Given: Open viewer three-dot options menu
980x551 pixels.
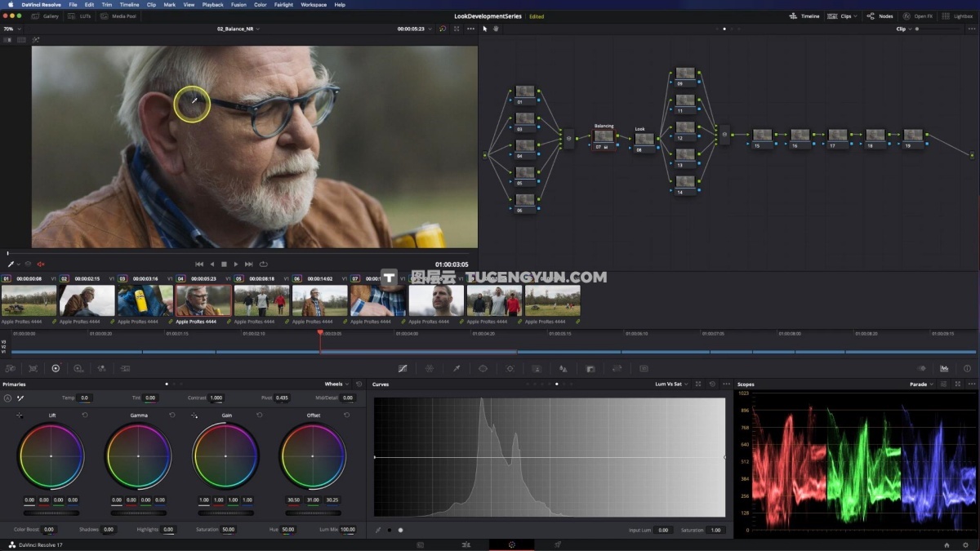Looking at the screenshot, I should (x=470, y=29).
